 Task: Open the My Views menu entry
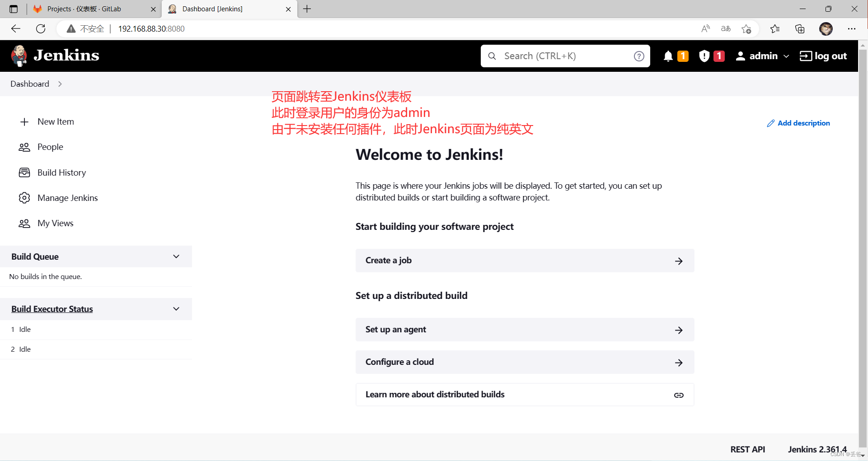(x=55, y=223)
